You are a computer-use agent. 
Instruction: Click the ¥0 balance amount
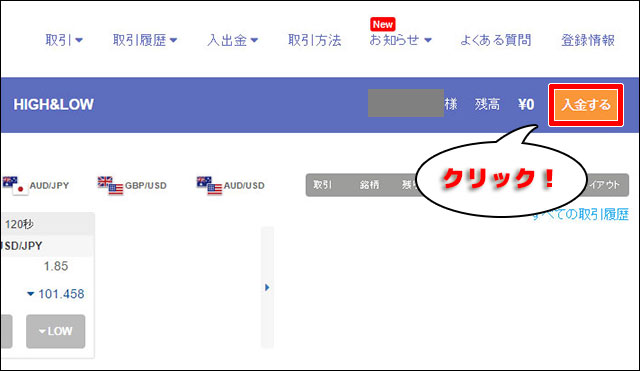click(526, 105)
